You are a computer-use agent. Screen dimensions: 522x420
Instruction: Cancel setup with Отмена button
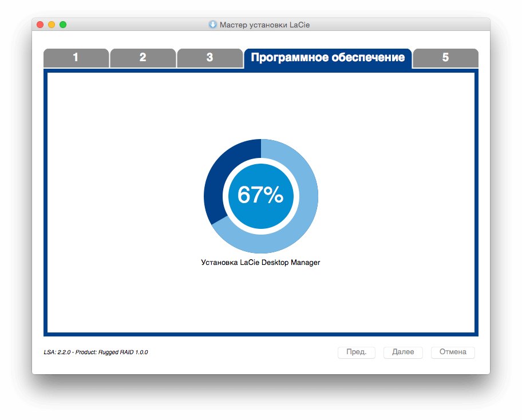(x=453, y=352)
